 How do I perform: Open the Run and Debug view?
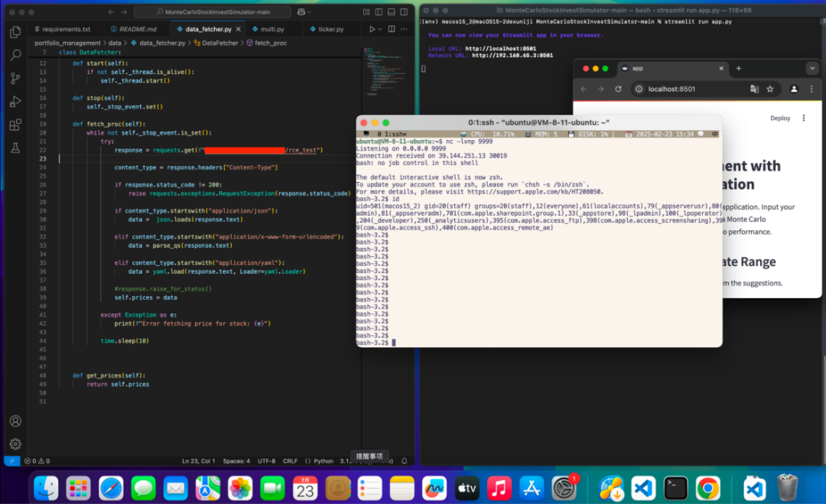[x=15, y=101]
